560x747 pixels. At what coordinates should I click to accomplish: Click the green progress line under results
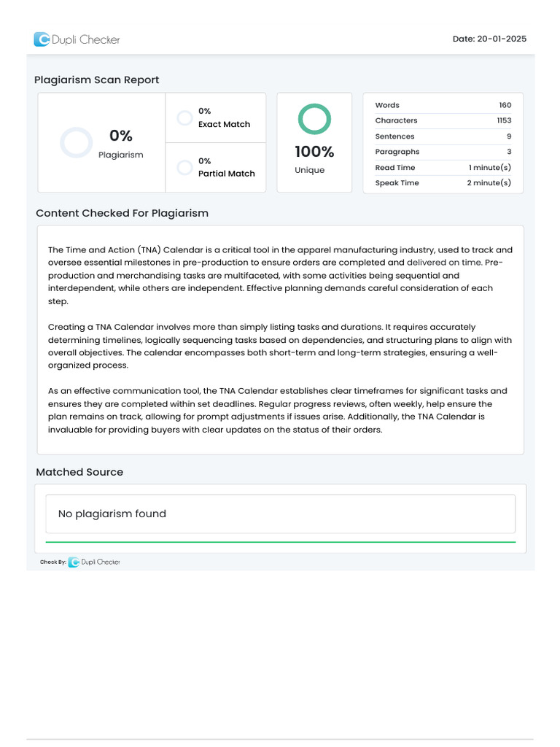point(281,542)
